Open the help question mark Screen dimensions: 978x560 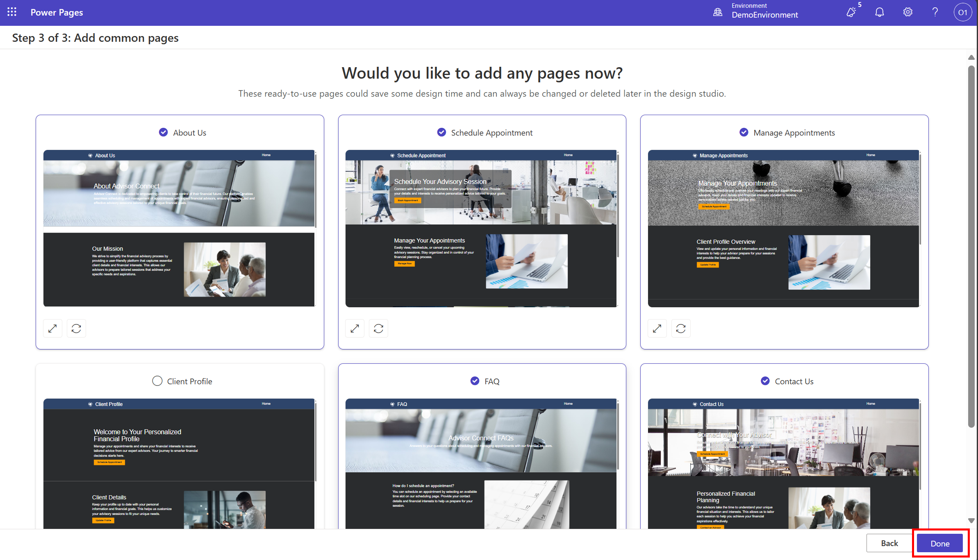point(935,12)
